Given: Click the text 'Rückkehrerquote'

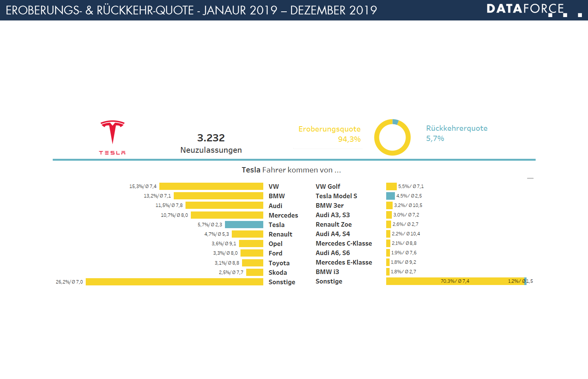Looking at the screenshot, I should click(457, 128).
